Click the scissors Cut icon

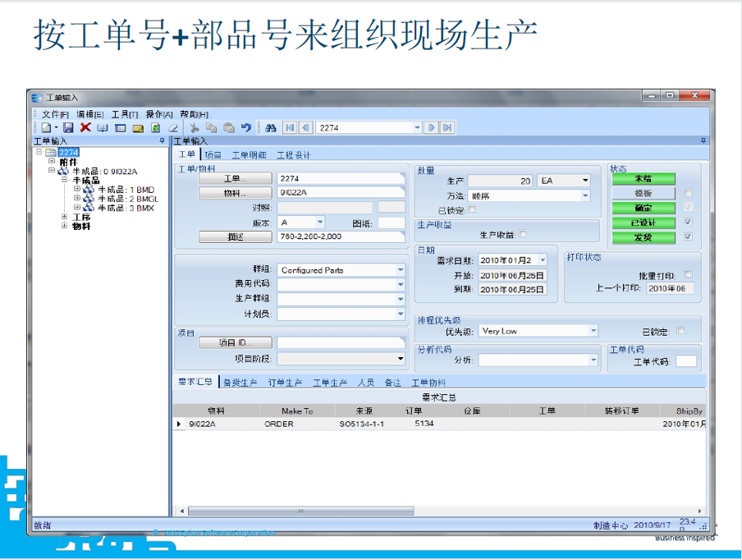pyautogui.click(x=195, y=127)
